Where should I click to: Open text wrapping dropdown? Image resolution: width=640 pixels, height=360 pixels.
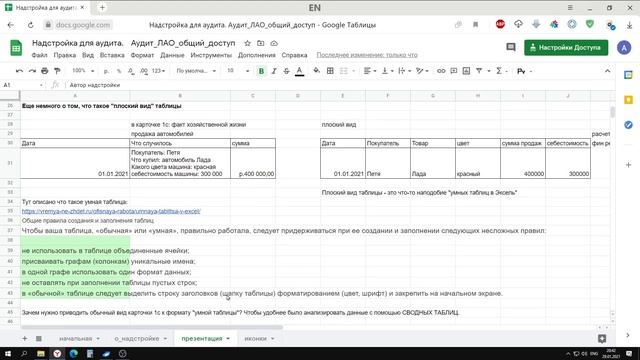point(404,71)
